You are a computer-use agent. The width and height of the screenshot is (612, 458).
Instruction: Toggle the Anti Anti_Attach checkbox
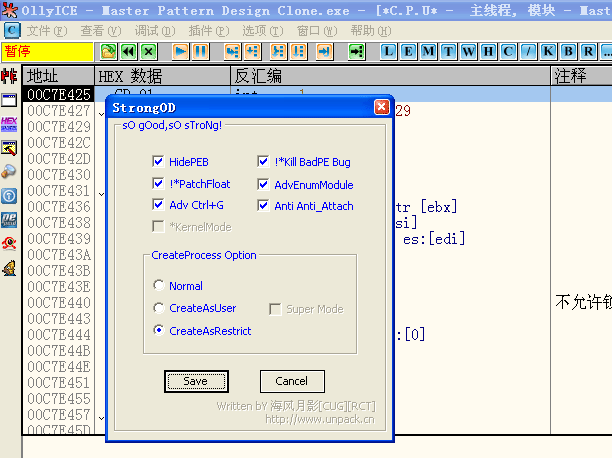pyautogui.click(x=263, y=205)
